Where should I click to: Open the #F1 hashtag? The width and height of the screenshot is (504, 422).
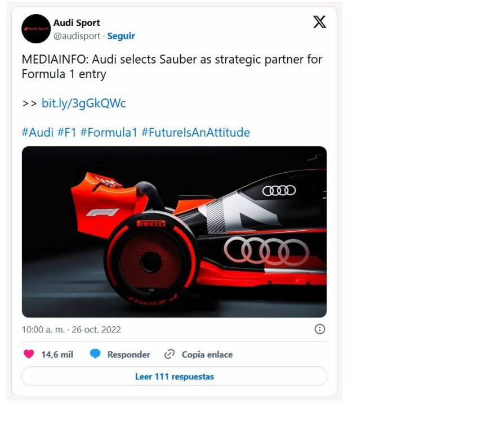(x=66, y=132)
